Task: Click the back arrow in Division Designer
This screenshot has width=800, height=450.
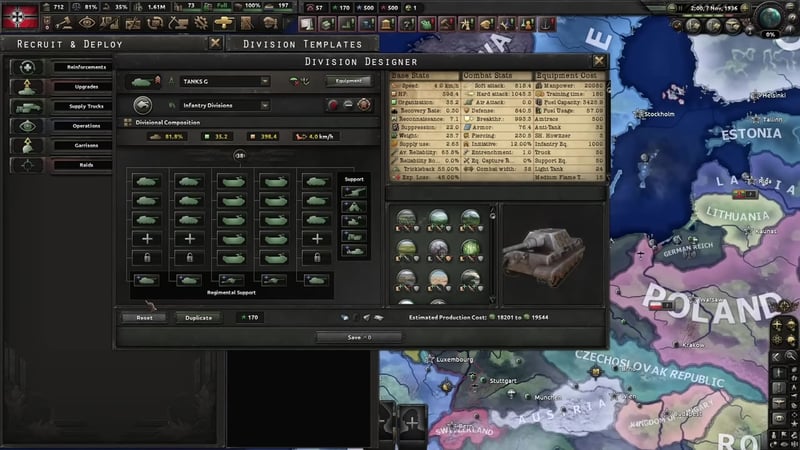Action: tap(142, 105)
